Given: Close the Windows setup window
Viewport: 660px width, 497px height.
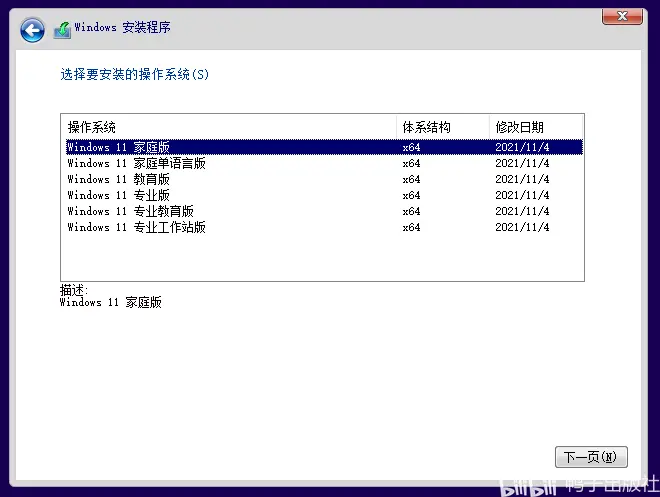Looking at the screenshot, I should click(x=622, y=16).
